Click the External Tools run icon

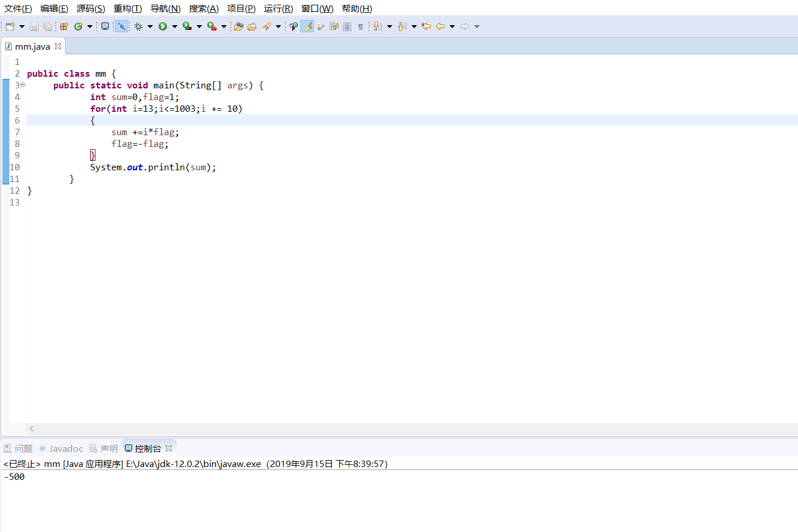point(212,26)
